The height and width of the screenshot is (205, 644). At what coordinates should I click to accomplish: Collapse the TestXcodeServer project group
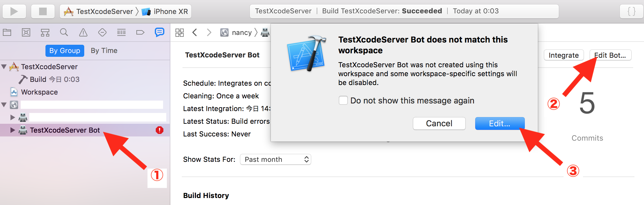pyautogui.click(x=4, y=67)
